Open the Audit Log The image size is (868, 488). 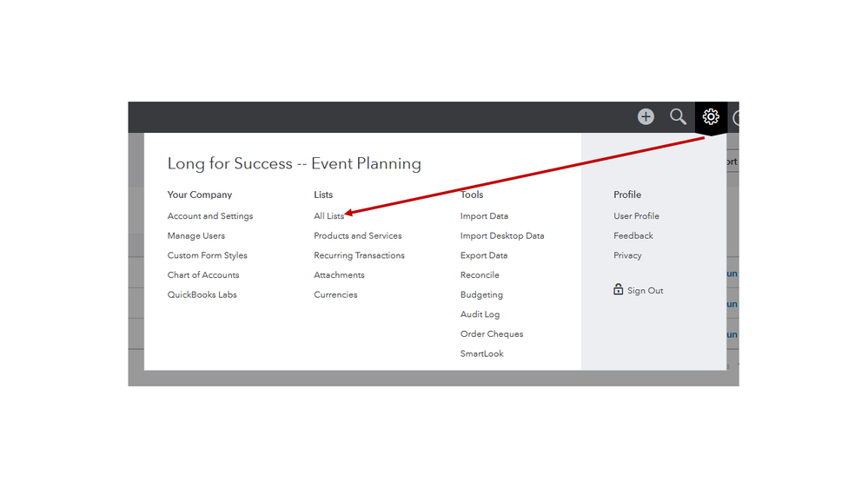point(480,314)
